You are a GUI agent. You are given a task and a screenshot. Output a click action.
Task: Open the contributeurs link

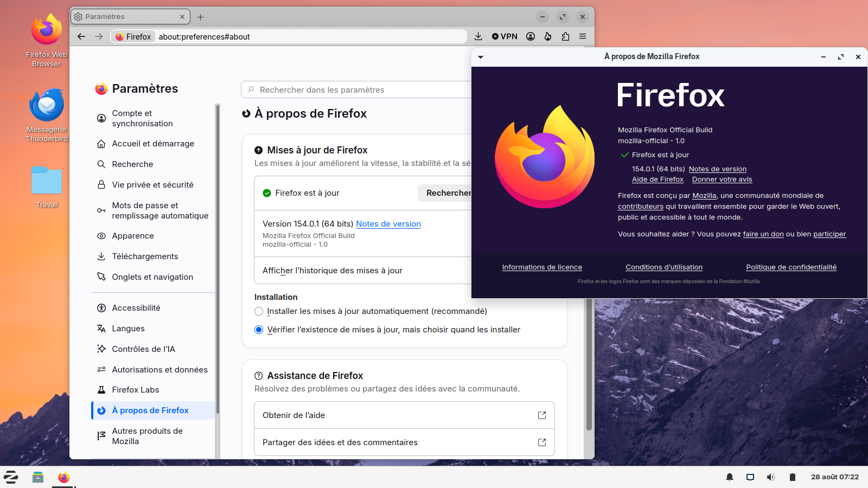click(x=641, y=207)
